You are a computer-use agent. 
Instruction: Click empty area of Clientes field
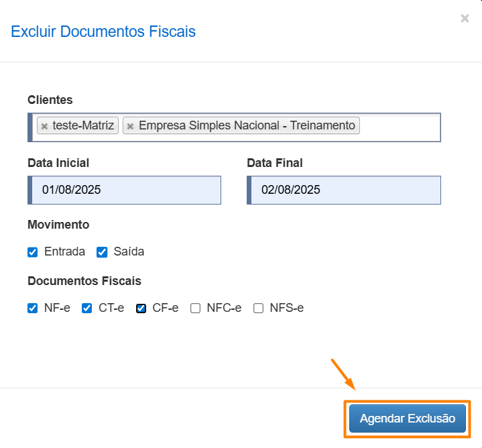point(399,127)
